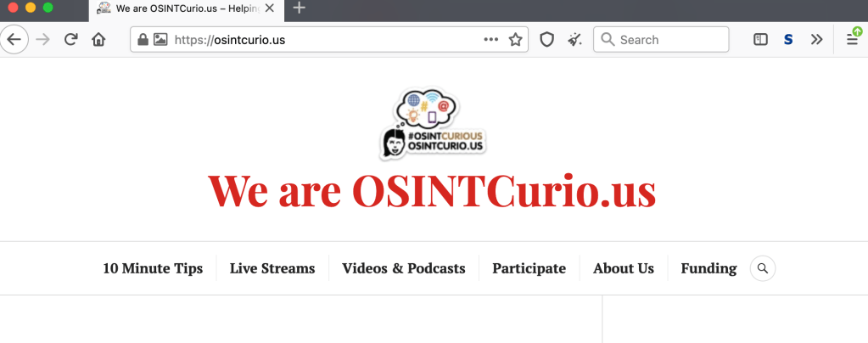Click the osintcurio.us address bar
The height and width of the screenshot is (343, 868).
click(x=329, y=40)
